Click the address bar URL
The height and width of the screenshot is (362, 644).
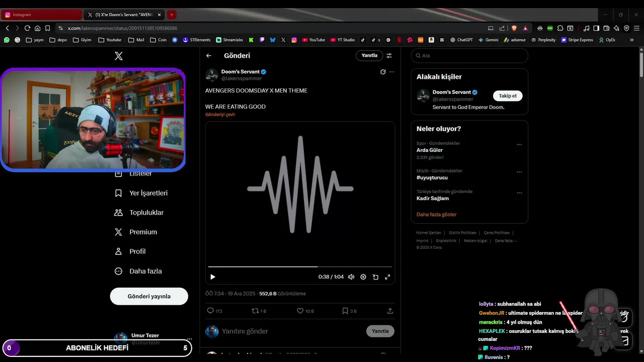point(122,28)
